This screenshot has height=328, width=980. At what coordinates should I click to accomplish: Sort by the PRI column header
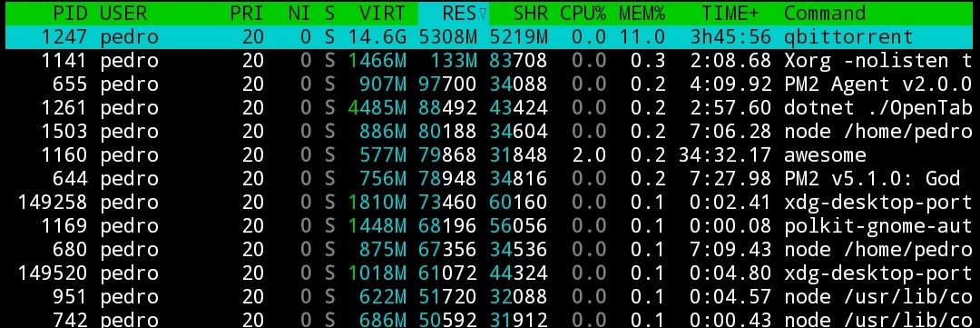point(247,13)
